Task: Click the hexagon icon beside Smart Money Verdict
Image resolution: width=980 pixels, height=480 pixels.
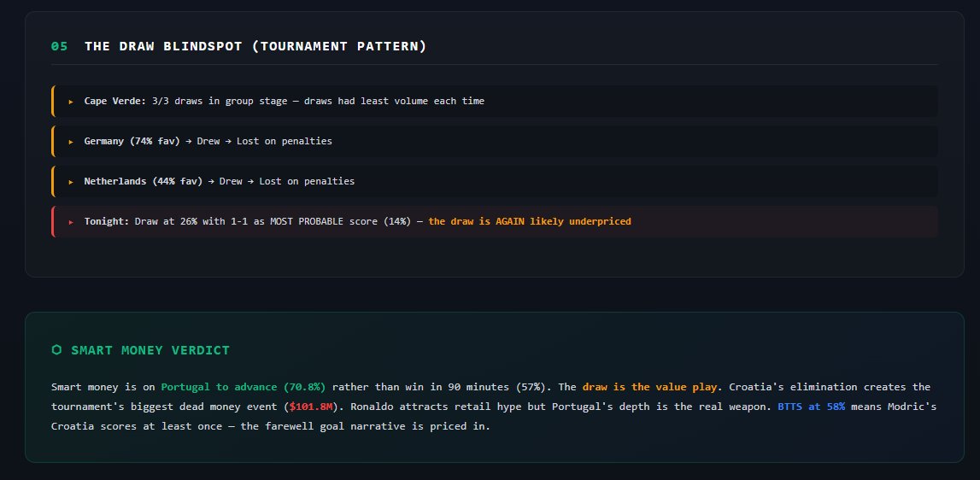Action: pyautogui.click(x=56, y=350)
